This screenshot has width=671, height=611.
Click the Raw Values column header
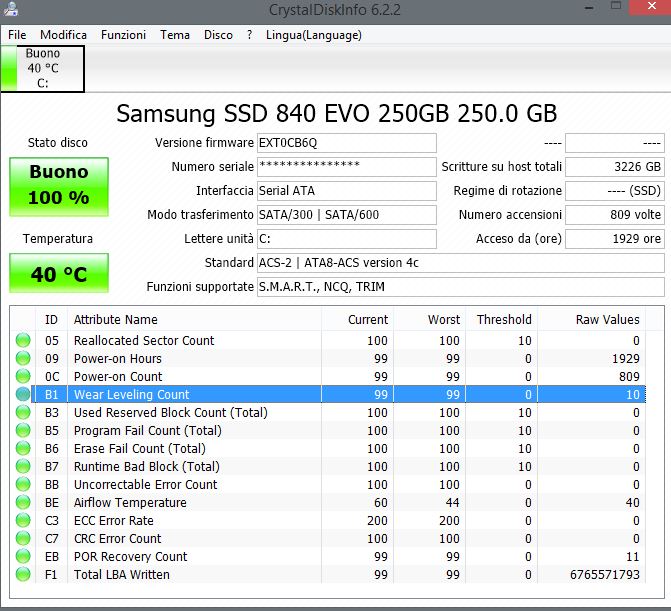591,320
